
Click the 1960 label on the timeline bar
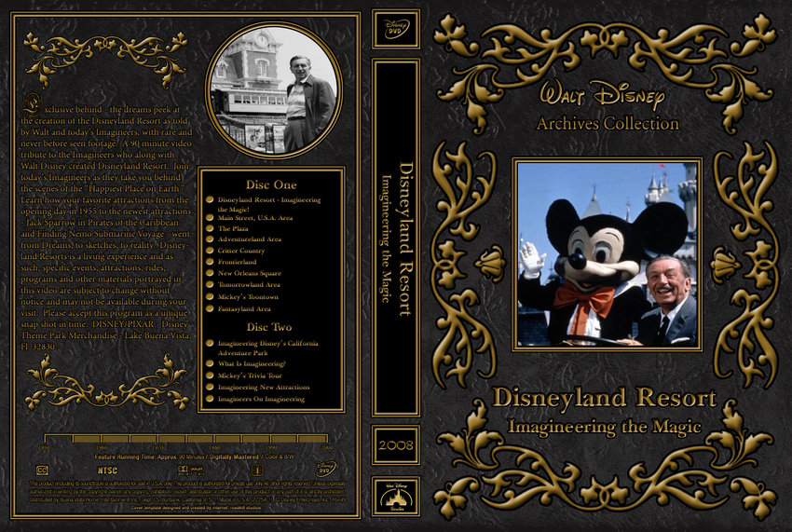101,447
